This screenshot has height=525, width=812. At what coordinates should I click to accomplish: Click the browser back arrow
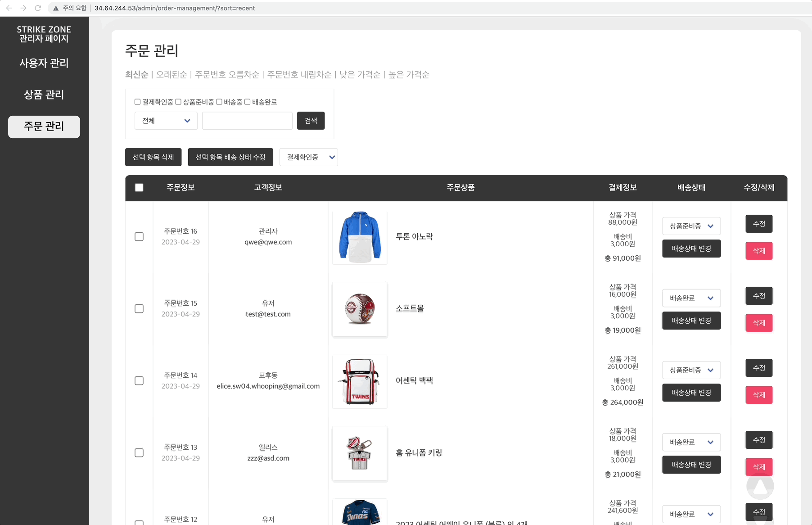click(9, 8)
